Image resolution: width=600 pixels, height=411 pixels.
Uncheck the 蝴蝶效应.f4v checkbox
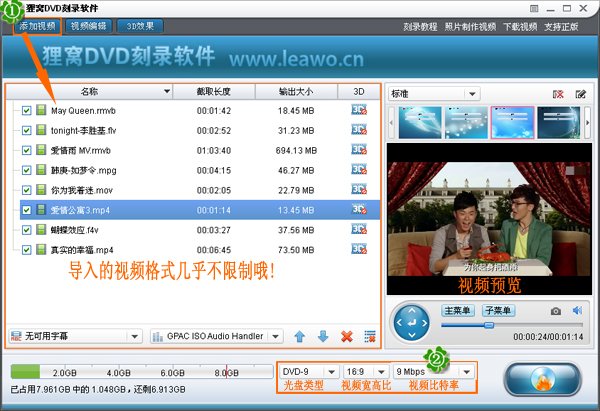[26, 230]
